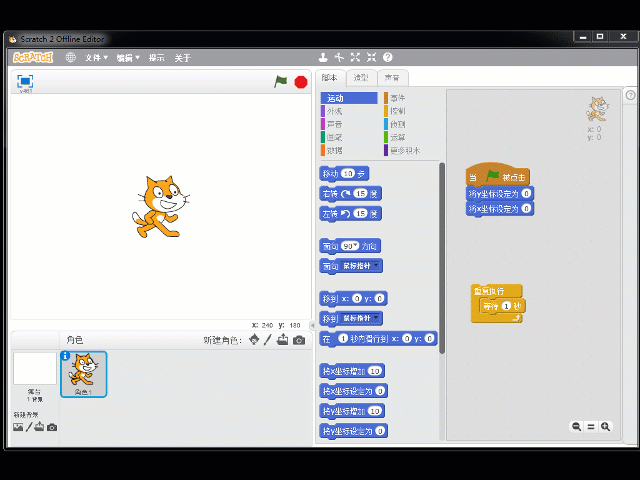
Task: Select the 外观 block category
Action: click(x=349, y=111)
